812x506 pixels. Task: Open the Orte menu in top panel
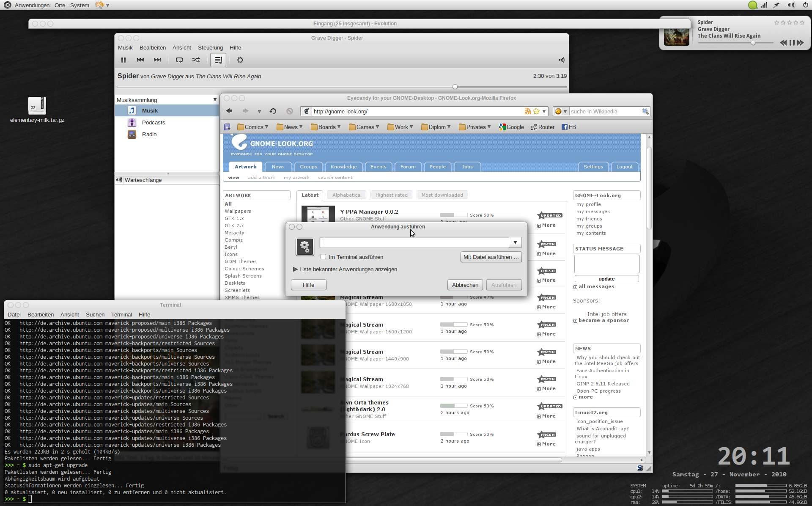60,5
